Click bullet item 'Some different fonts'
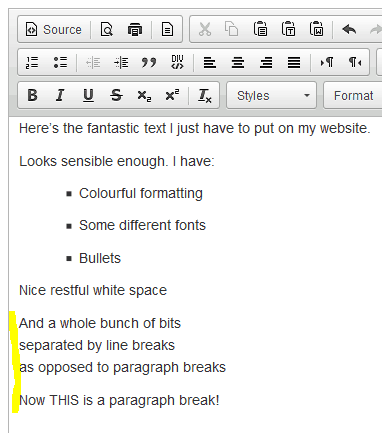Viewport: 382px width, 433px height. click(142, 225)
